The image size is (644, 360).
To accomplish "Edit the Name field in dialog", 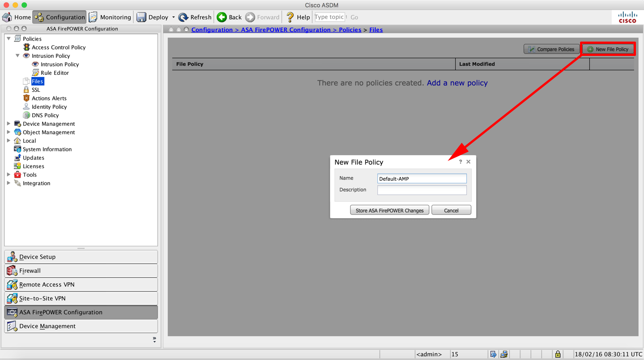I will pyautogui.click(x=422, y=178).
